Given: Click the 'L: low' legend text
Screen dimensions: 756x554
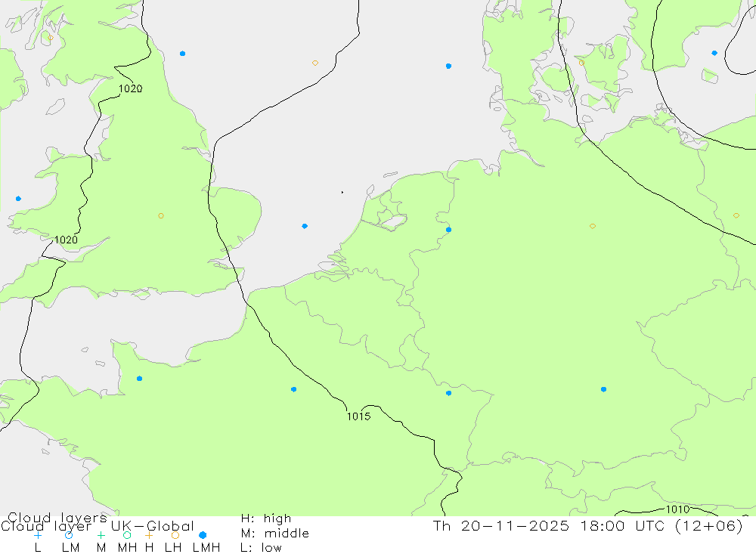Looking at the screenshot, I should (x=261, y=548).
